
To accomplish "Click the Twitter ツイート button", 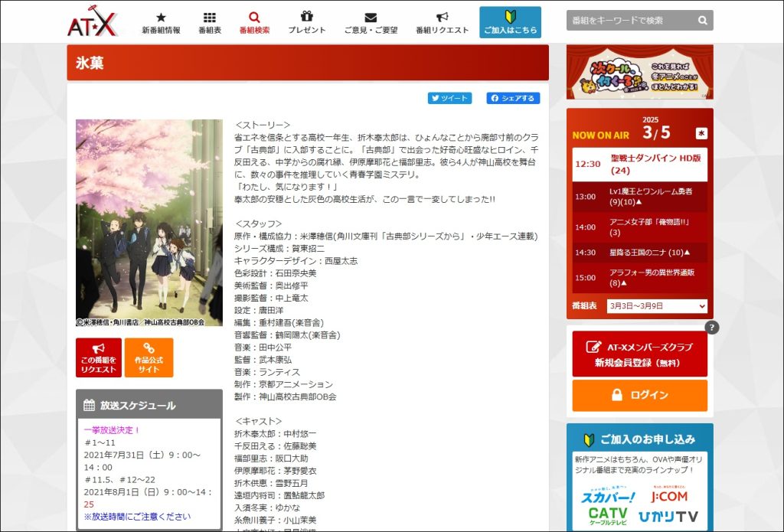I will 449,99.
